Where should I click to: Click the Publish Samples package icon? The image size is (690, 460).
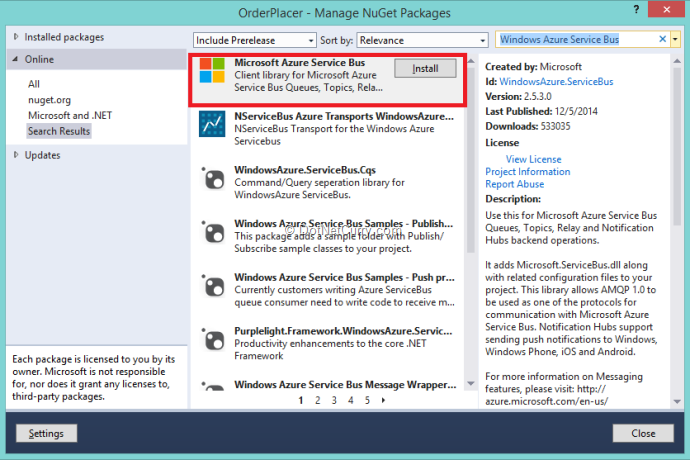click(x=213, y=232)
